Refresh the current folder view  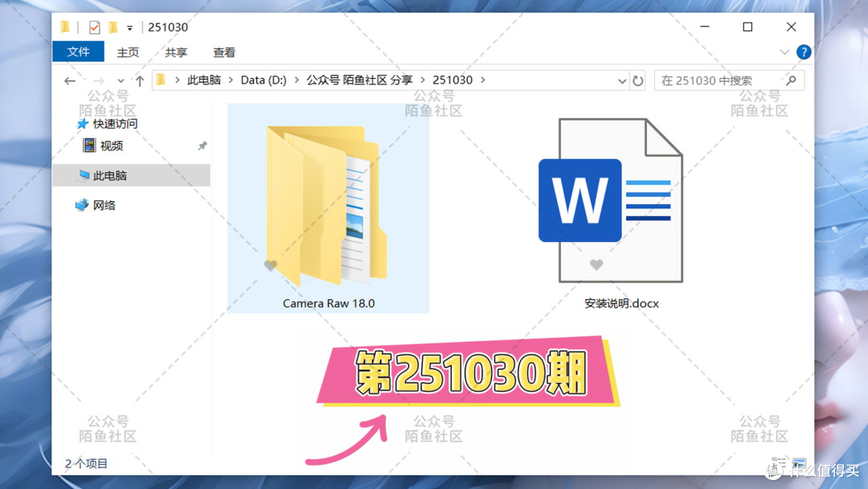pyautogui.click(x=637, y=81)
